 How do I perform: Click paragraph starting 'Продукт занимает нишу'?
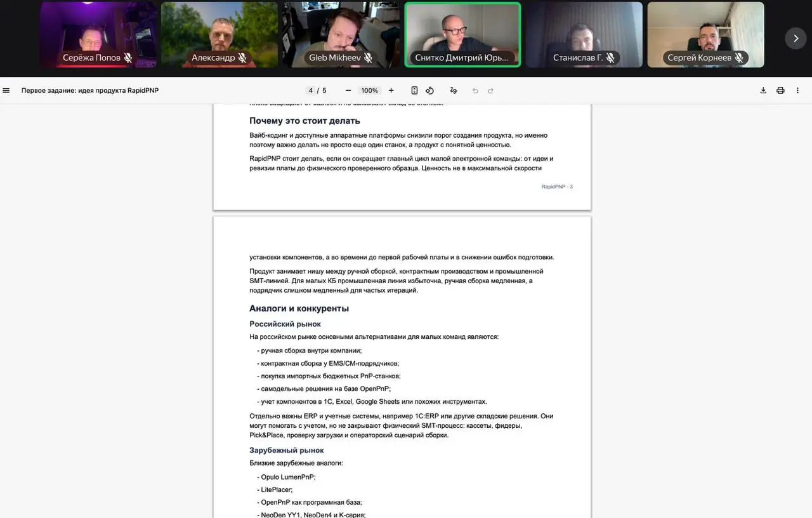coord(396,281)
